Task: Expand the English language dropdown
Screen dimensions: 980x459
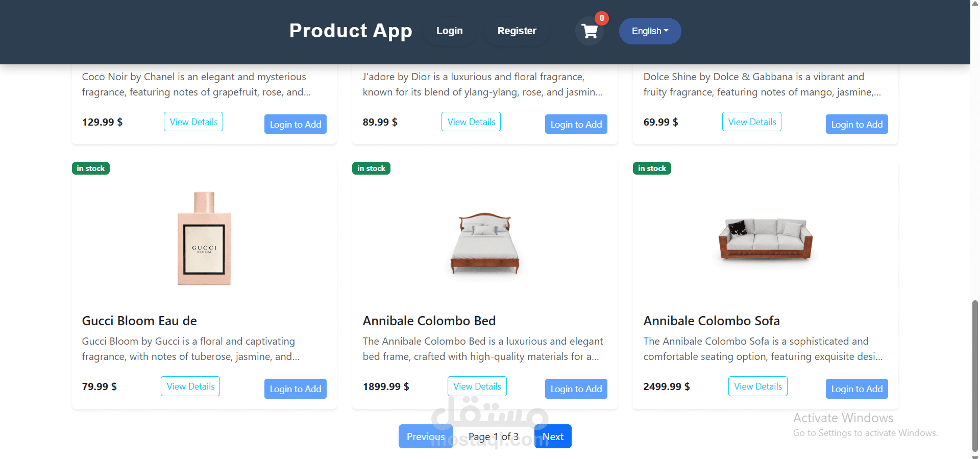Action: [650, 31]
